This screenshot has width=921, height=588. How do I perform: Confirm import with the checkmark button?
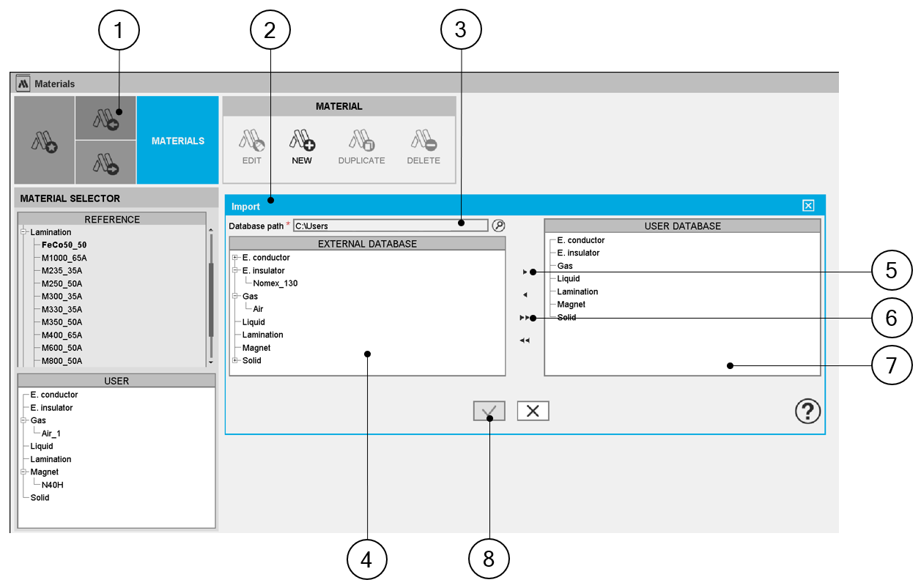coord(489,412)
